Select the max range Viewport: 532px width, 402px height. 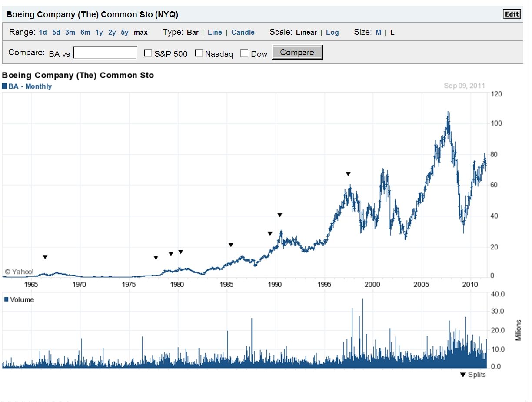click(141, 32)
